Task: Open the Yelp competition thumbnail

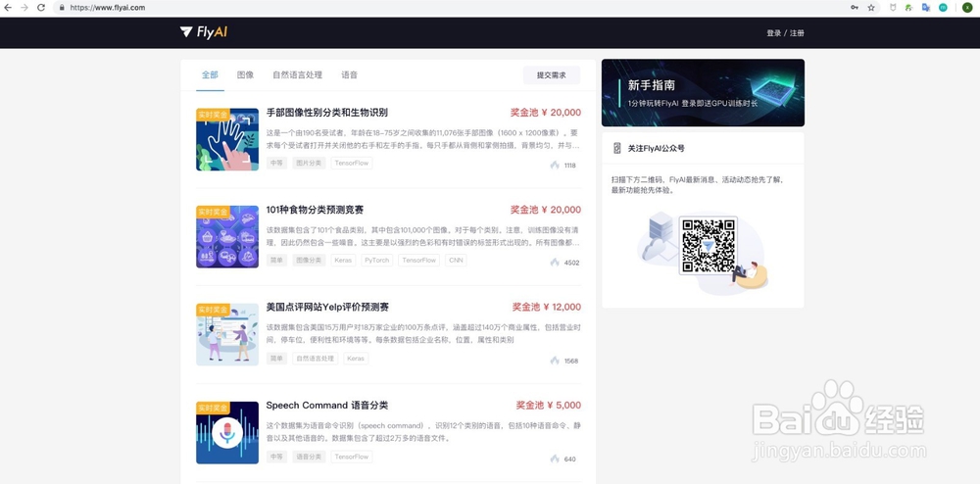Action: (227, 335)
